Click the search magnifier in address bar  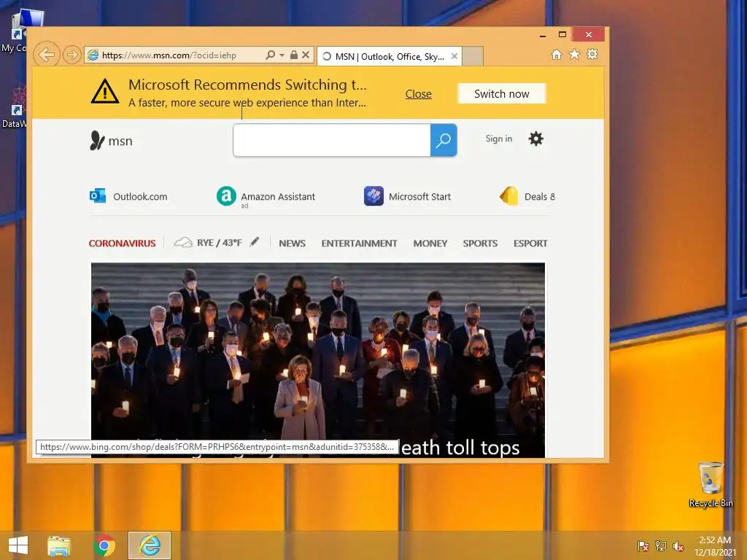270,55
